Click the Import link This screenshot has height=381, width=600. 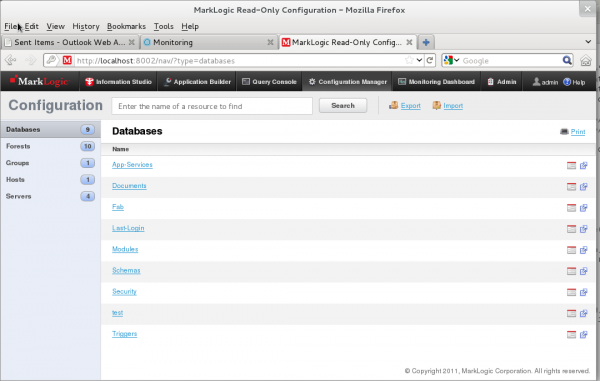(x=453, y=106)
